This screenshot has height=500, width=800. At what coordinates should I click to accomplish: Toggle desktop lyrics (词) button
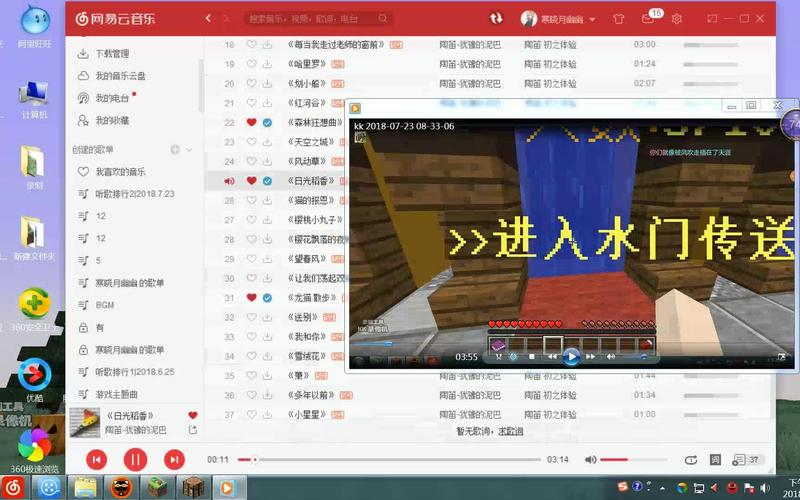(x=715, y=460)
